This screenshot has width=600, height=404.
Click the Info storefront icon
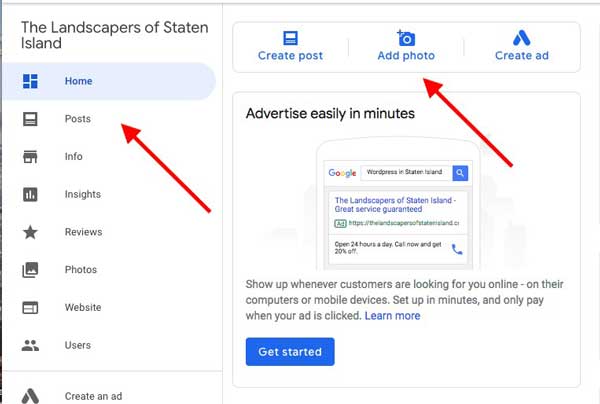[x=30, y=156]
